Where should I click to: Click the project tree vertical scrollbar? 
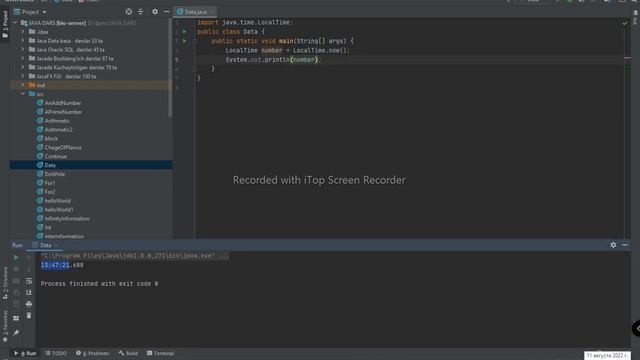tap(170, 68)
